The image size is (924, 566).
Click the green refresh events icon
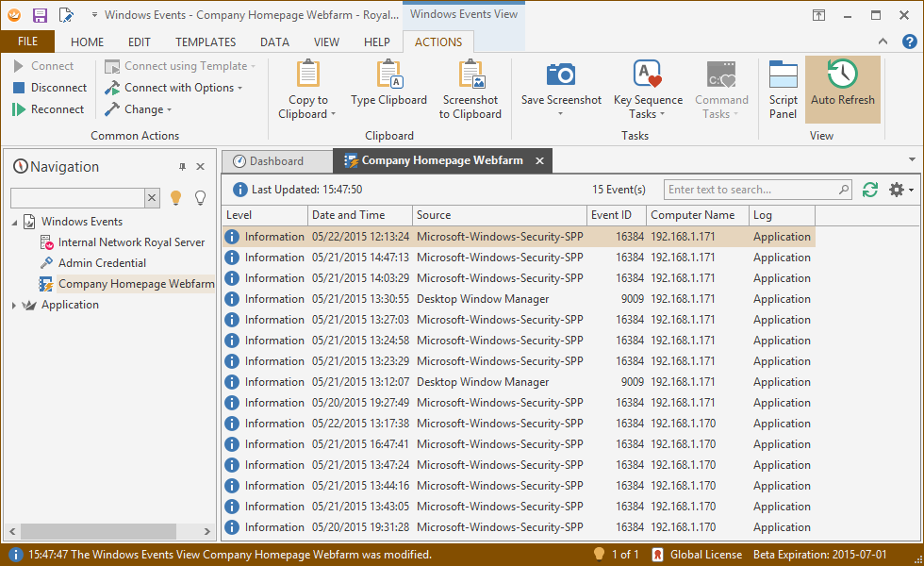(x=870, y=190)
